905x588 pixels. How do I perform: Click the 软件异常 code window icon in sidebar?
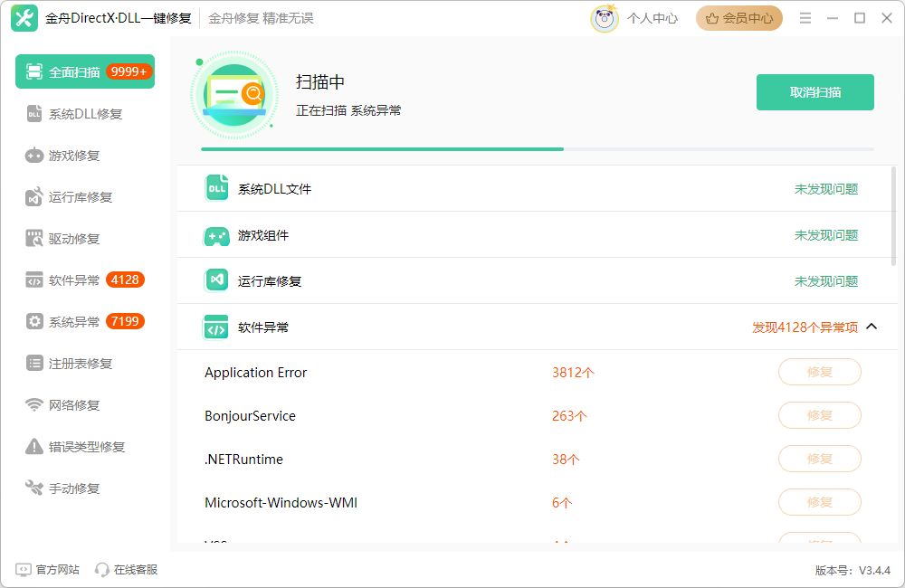click(x=34, y=280)
